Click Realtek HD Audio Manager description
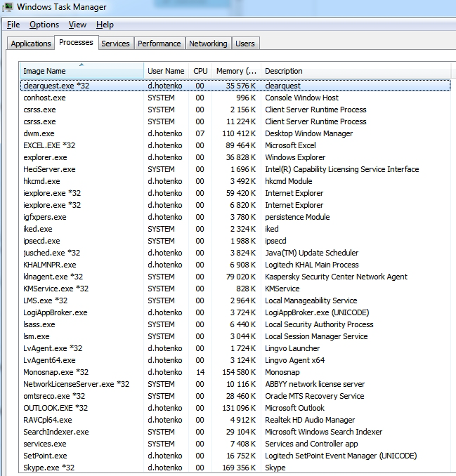The height and width of the screenshot is (476, 456). click(x=310, y=420)
